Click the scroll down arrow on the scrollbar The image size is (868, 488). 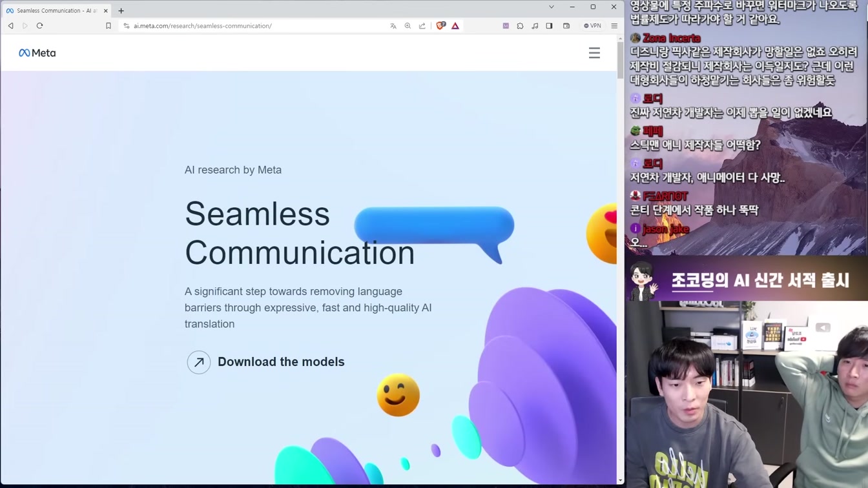click(x=621, y=480)
